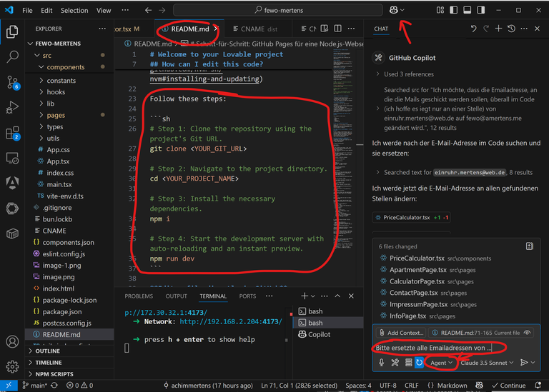The height and width of the screenshot is (392, 549).
Task: Open customize layout icon in title bar
Action: (440, 10)
